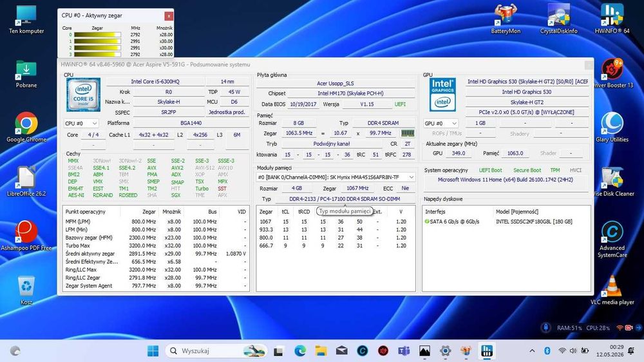This screenshot has width=644, height=362.
Task: Click the SR2FP SSPEC field
Action: (168, 112)
